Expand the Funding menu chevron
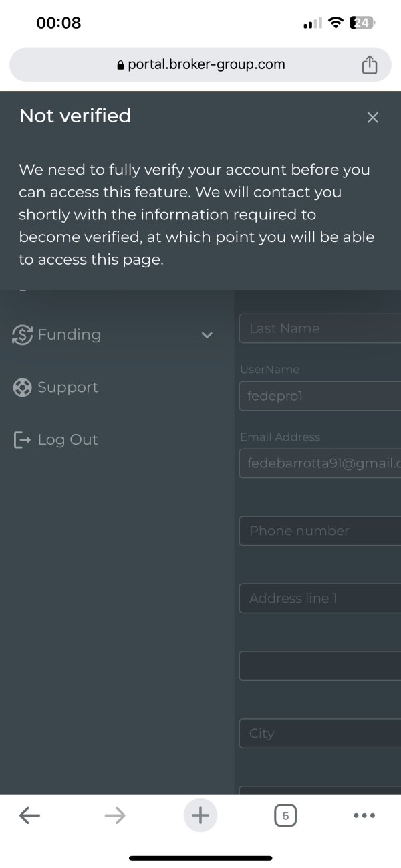Screen dimensions: 401x868 pos(207,335)
